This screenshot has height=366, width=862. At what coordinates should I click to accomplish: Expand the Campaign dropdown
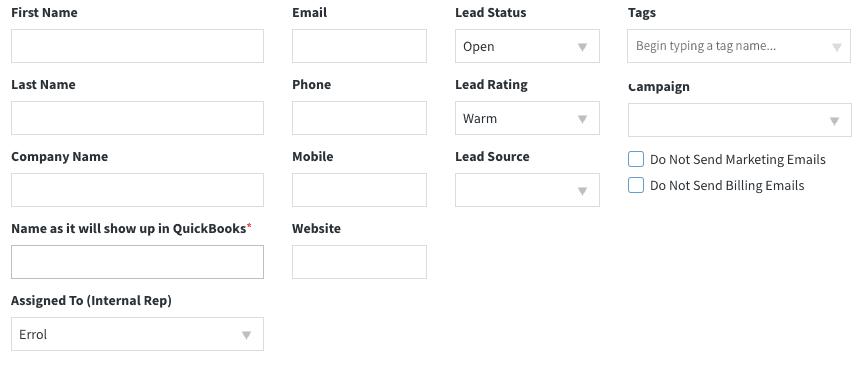739,120
